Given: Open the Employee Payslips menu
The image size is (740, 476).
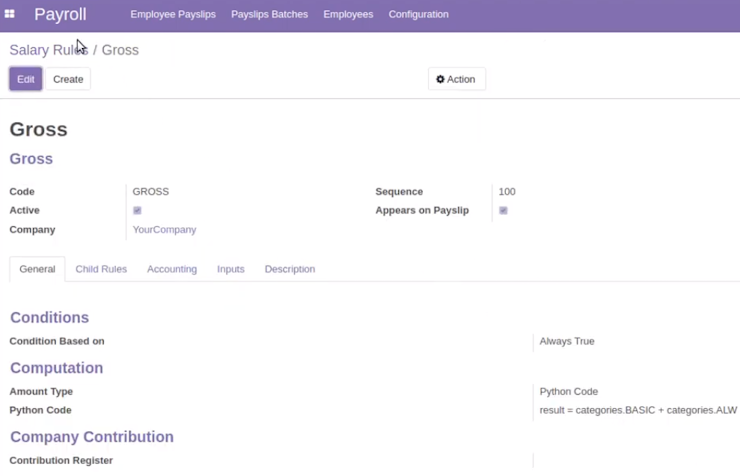Looking at the screenshot, I should pyautogui.click(x=173, y=14).
